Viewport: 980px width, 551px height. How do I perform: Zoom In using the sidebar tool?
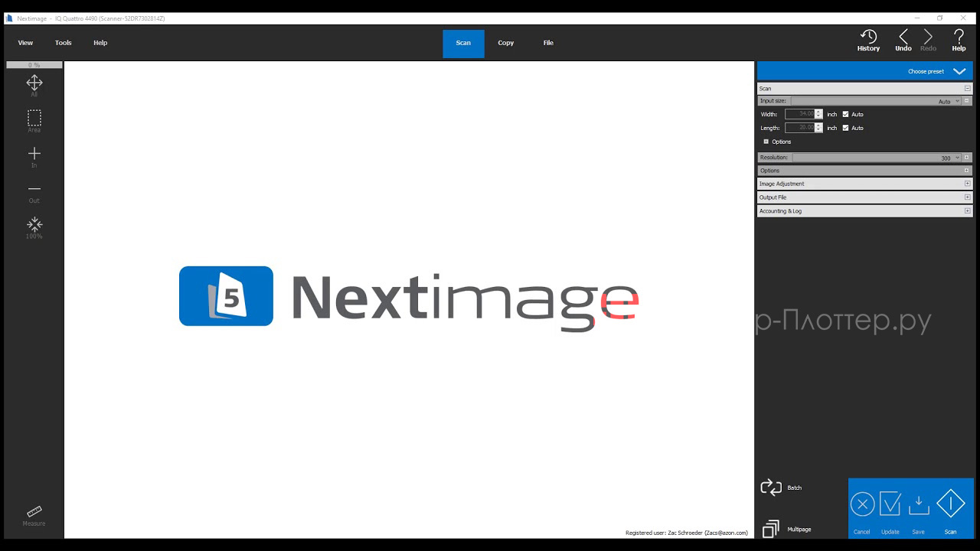click(x=34, y=155)
